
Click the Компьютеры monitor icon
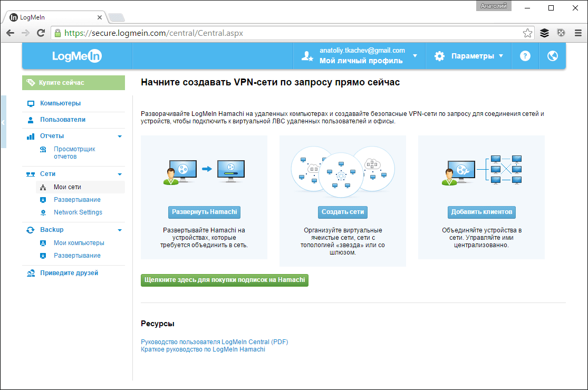(31, 103)
